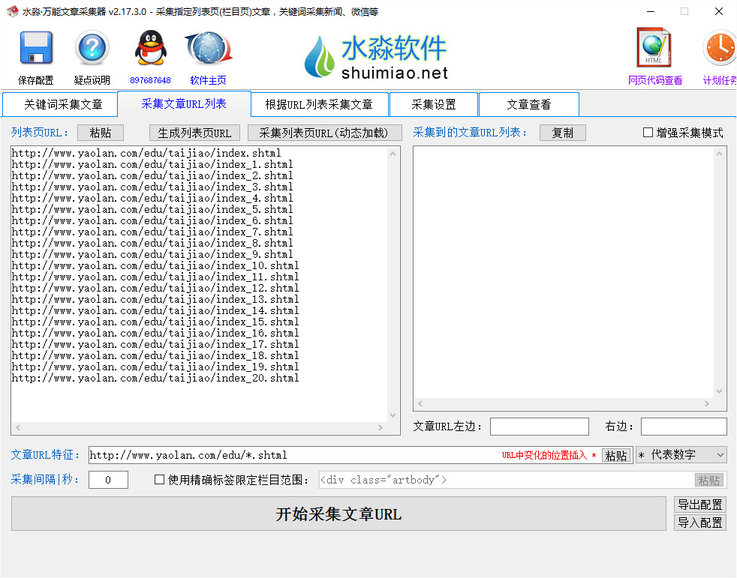The width and height of the screenshot is (737, 578).
Task: Enable the 增强采集模式 checkbox
Action: pyautogui.click(x=648, y=133)
